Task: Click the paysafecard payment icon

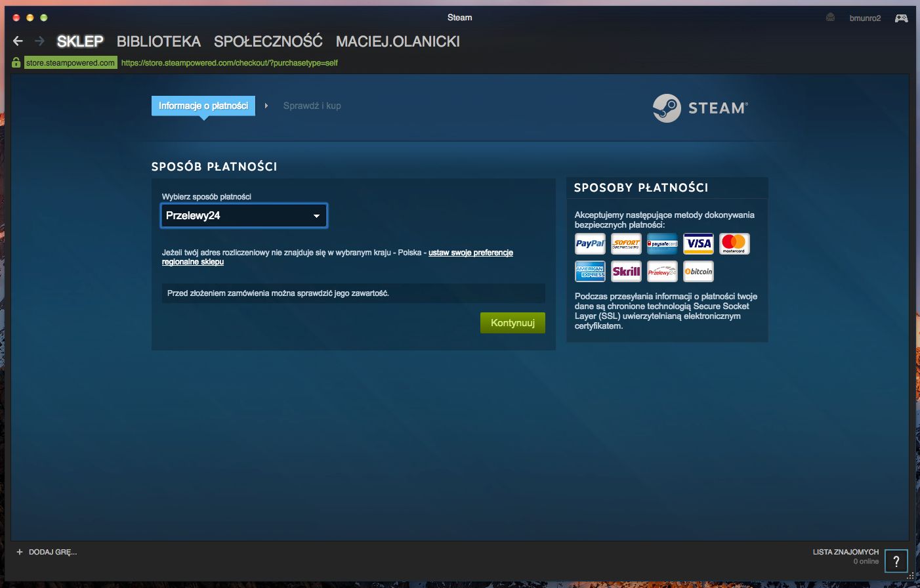Action: [x=661, y=243]
